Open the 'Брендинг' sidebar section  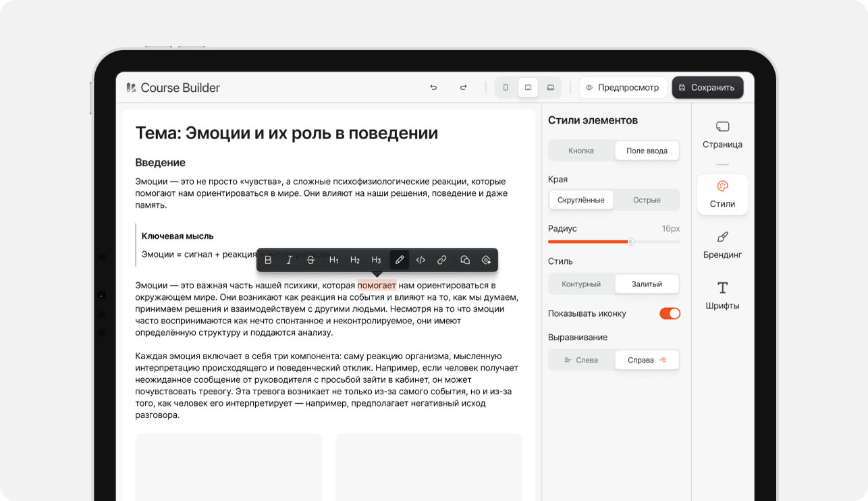(x=722, y=245)
